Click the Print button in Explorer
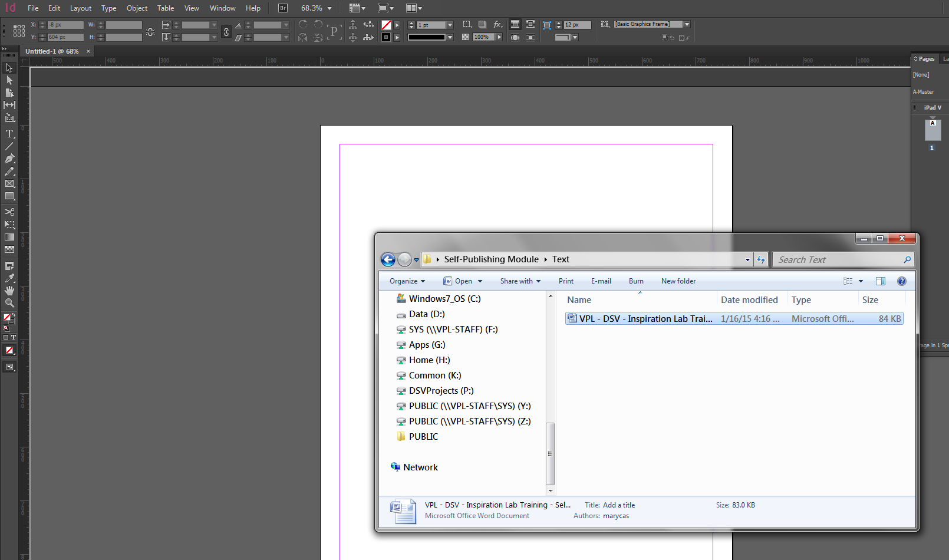Viewport: 949px width, 560px height. (x=566, y=281)
